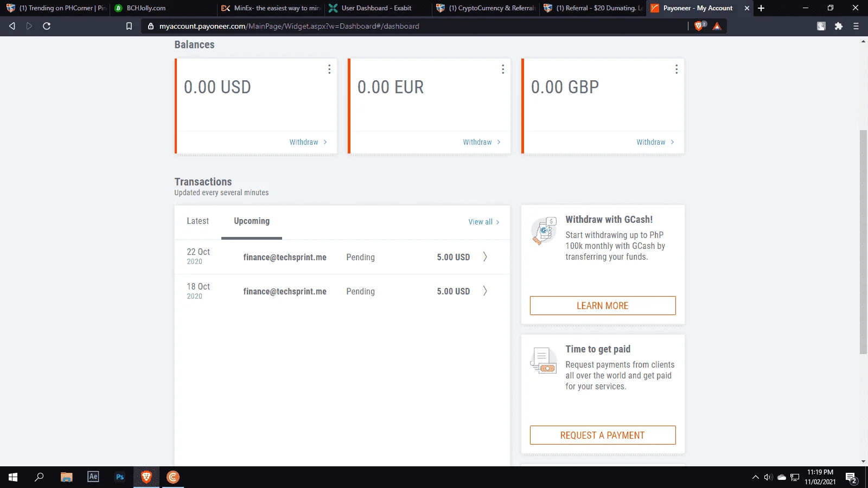Click the 18 Oct finance@techsprint.me payer

[x=285, y=292]
